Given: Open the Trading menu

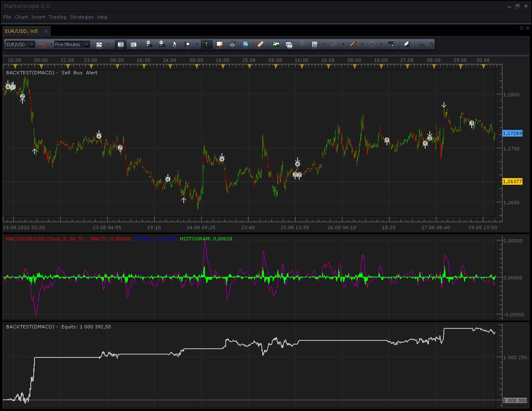Looking at the screenshot, I should [x=57, y=17].
